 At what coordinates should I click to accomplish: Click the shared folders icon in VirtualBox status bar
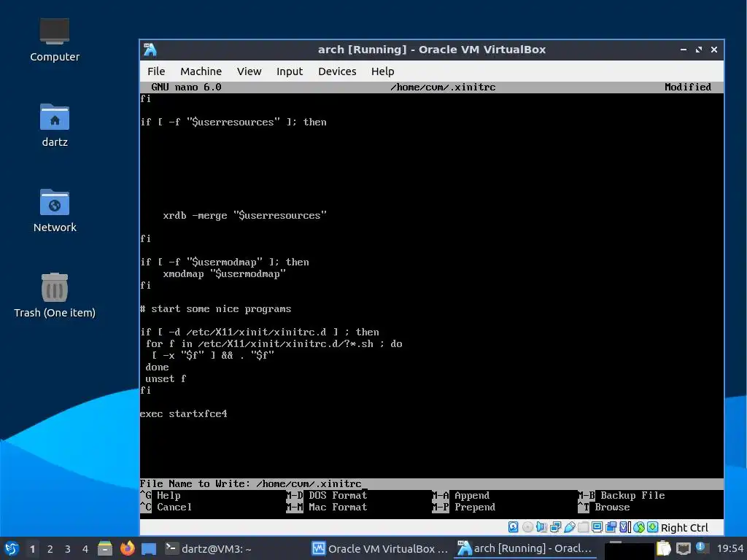583,527
